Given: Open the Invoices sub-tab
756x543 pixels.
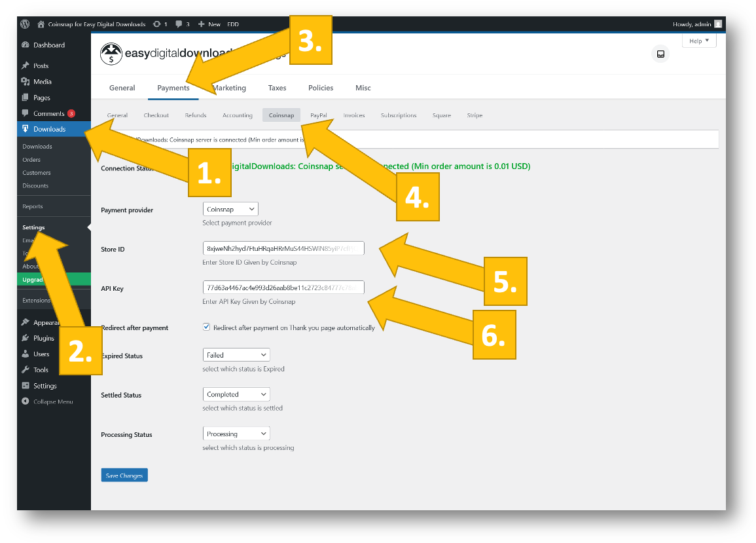Looking at the screenshot, I should pyautogui.click(x=354, y=115).
